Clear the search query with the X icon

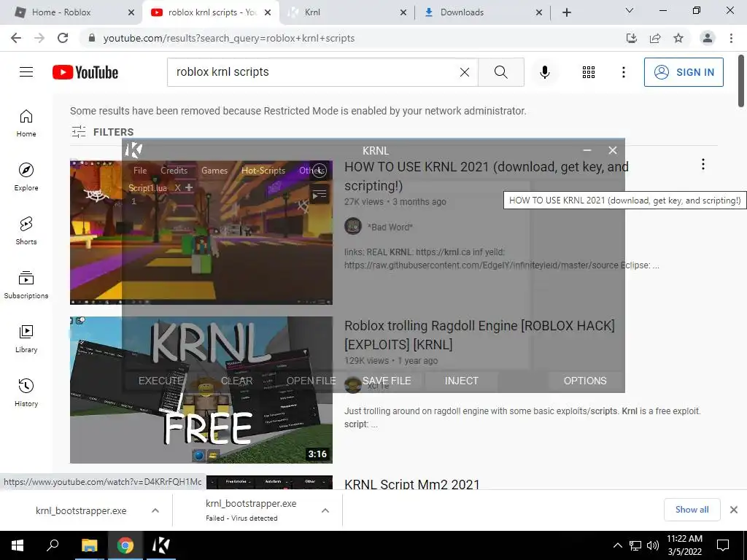465,72
